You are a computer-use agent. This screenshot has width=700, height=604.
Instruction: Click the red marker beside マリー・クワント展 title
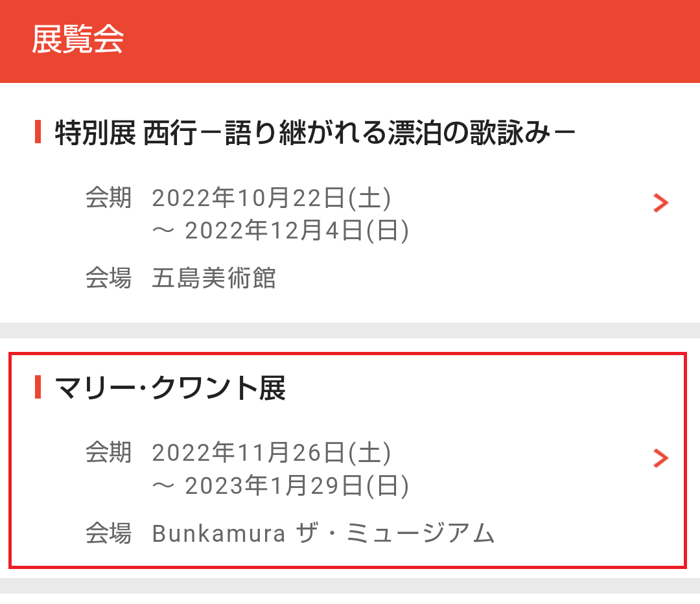pos(38,388)
